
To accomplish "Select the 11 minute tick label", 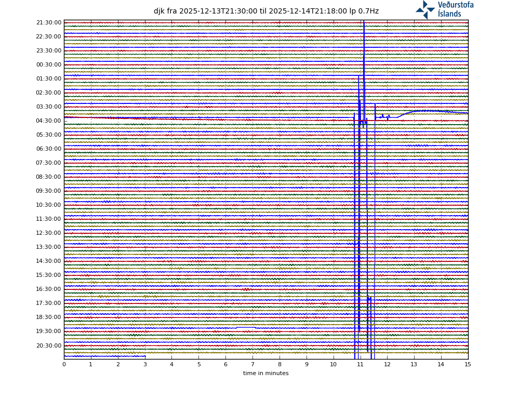I will [x=360, y=364].
